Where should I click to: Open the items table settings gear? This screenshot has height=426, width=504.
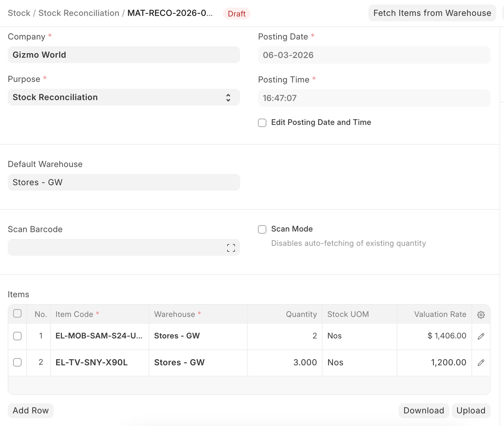coord(481,315)
